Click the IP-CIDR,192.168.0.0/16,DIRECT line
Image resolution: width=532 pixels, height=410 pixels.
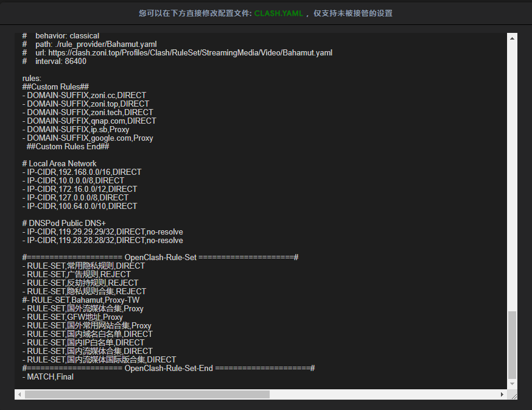tap(82, 172)
